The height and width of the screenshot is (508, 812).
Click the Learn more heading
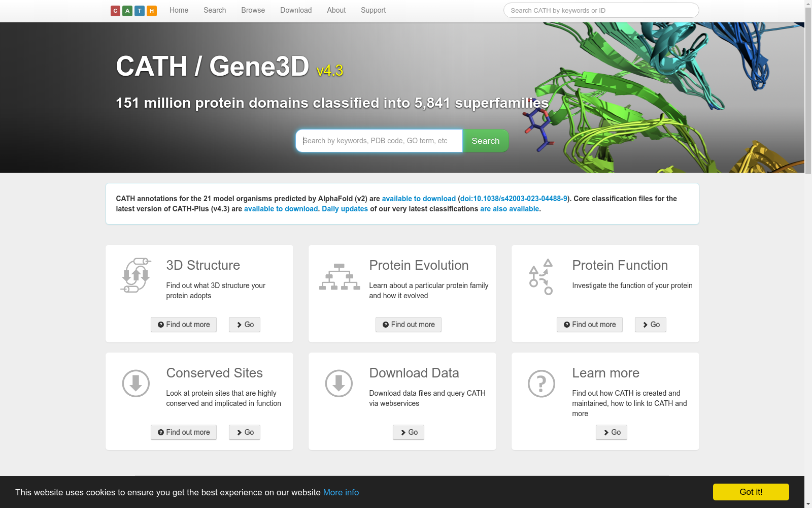coord(605,373)
